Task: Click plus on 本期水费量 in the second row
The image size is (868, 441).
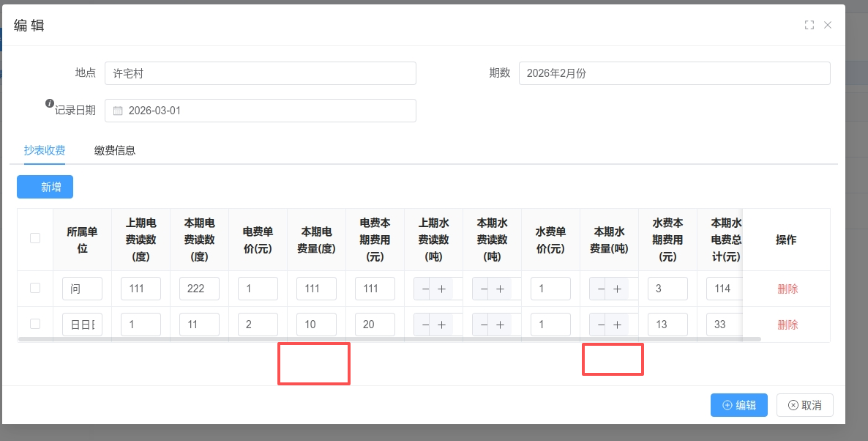Action: (x=617, y=325)
